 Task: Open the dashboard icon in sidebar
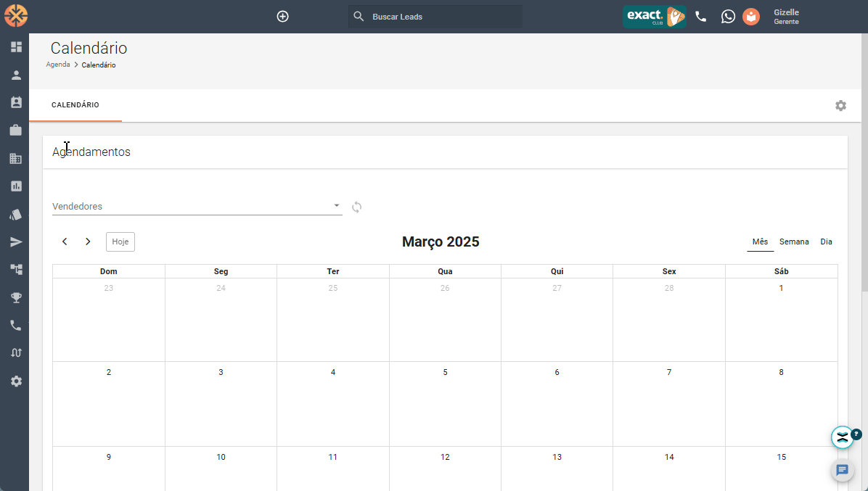16,47
